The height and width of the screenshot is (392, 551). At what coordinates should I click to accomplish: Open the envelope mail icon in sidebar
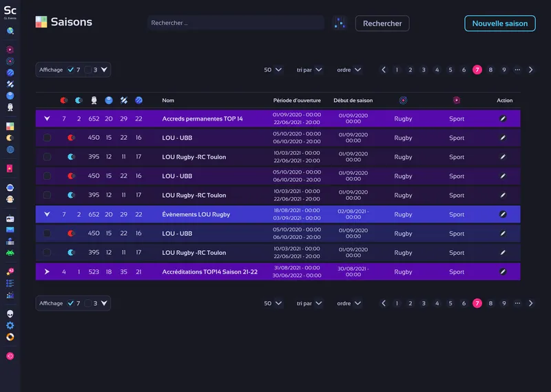tap(10, 230)
